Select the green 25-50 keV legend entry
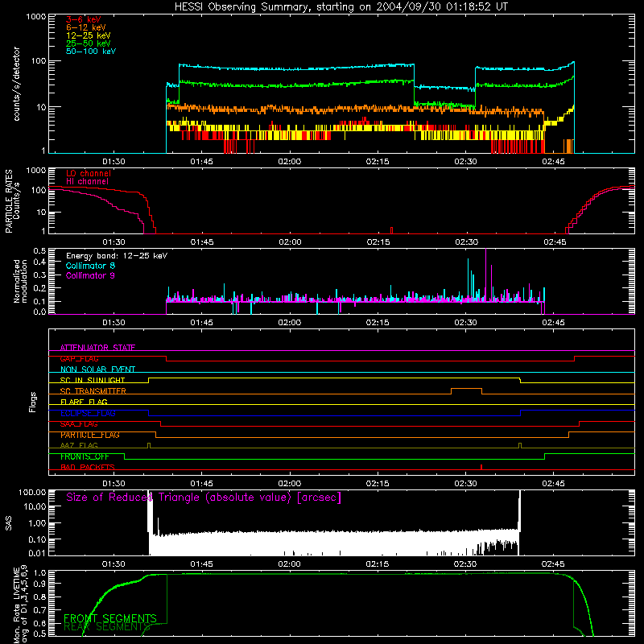Image resolution: width=644 pixels, height=644 pixels. [x=89, y=43]
